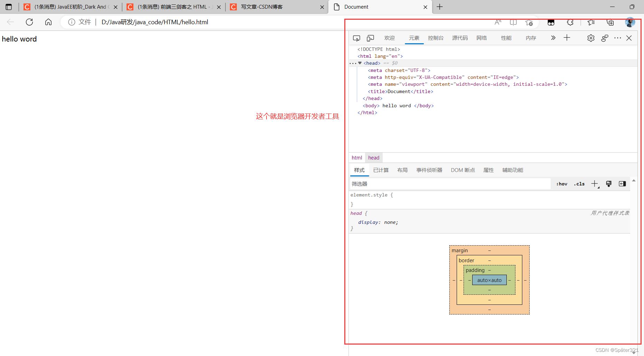The image size is (644, 356).
Task: Toggle computed styles sidebar pane icon
Action: click(622, 184)
